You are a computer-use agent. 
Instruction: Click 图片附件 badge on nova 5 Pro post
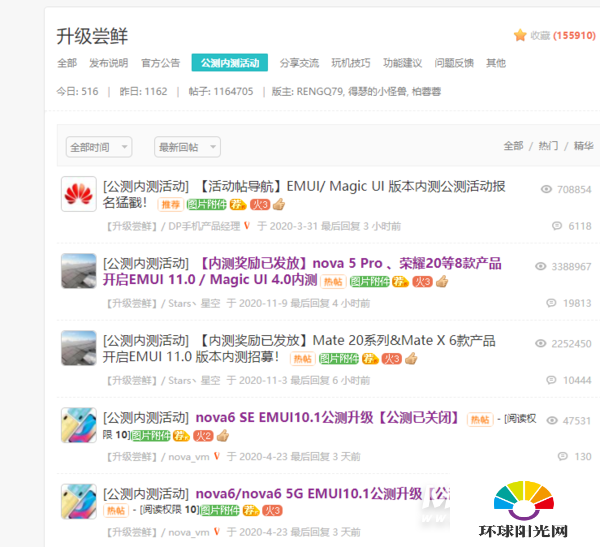tap(370, 282)
